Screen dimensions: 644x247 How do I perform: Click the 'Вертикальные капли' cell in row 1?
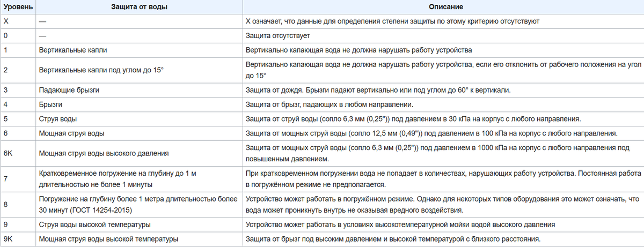pyautogui.click(x=138, y=50)
